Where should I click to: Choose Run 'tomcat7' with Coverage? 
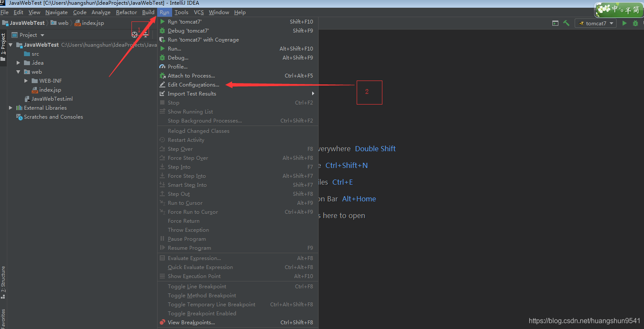click(238, 39)
